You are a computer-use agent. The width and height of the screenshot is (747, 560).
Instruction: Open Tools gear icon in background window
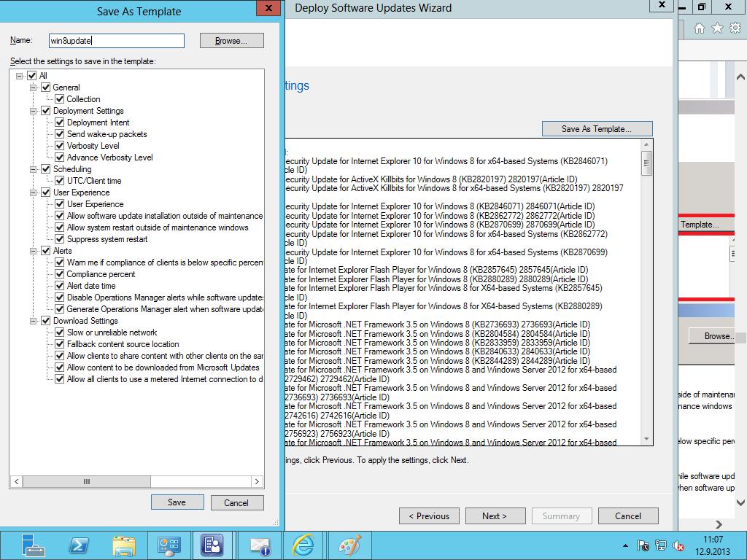(735, 28)
